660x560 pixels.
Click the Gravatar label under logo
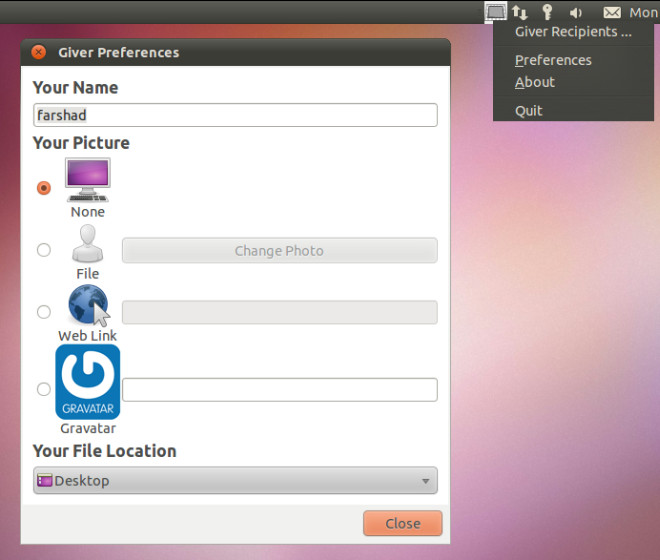click(88, 428)
